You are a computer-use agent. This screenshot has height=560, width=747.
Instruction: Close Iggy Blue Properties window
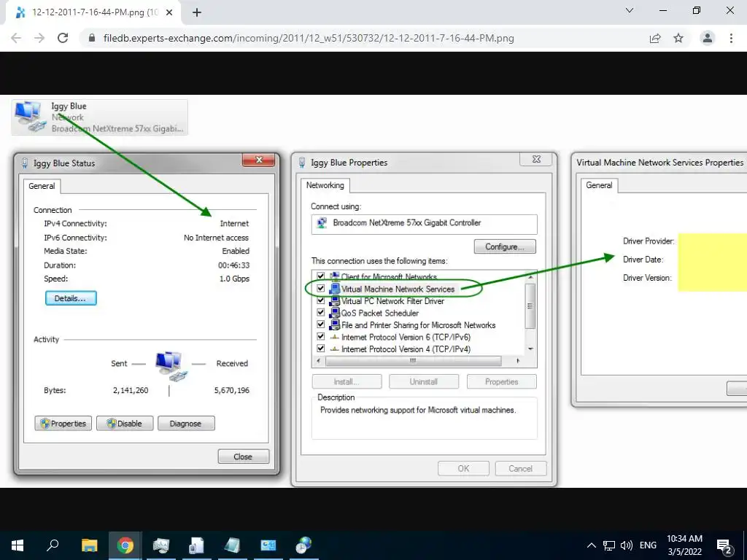[x=536, y=160]
